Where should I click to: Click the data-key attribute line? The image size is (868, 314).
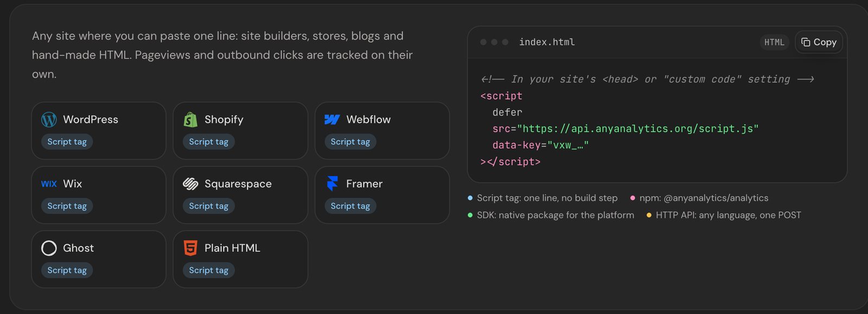point(540,145)
